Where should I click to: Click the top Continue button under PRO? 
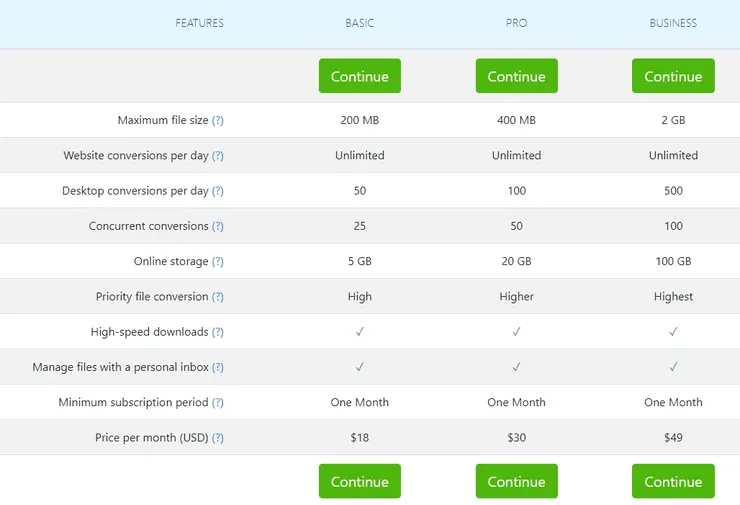(516, 76)
